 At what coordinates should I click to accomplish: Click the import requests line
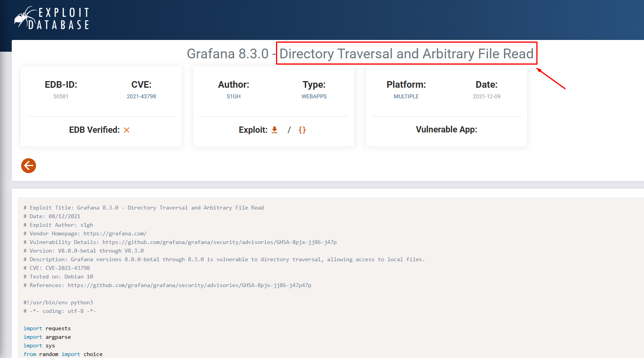[x=47, y=328]
